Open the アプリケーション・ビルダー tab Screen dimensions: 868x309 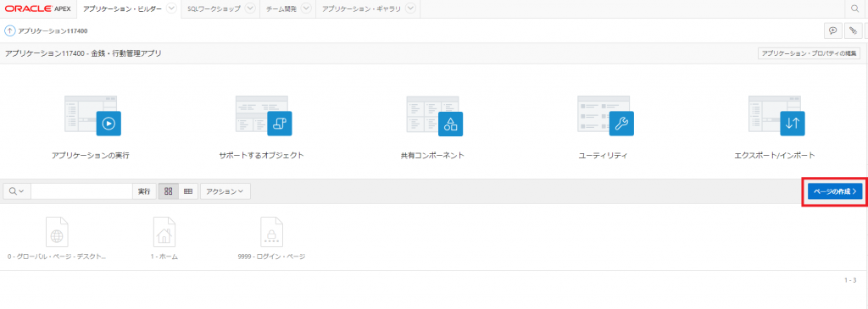[x=121, y=8]
